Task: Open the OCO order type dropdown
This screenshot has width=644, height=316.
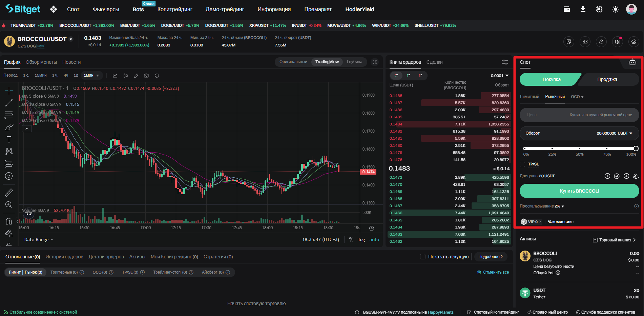Action: pos(577,97)
